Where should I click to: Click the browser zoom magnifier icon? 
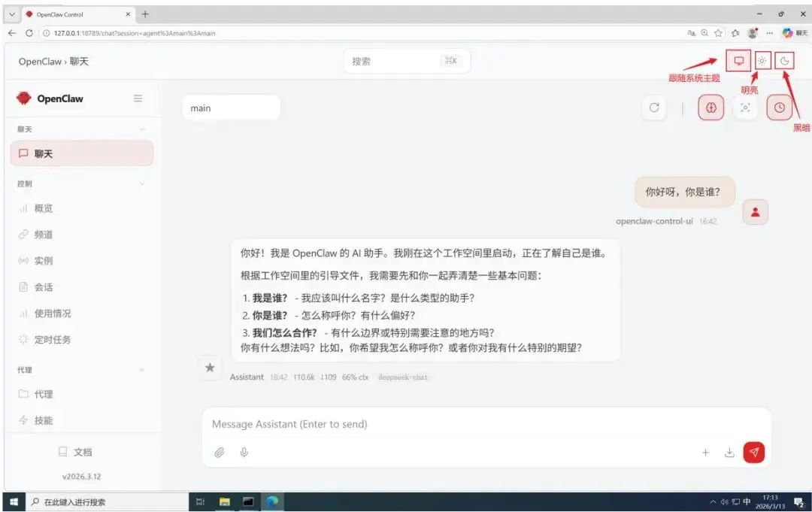(704, 32)
